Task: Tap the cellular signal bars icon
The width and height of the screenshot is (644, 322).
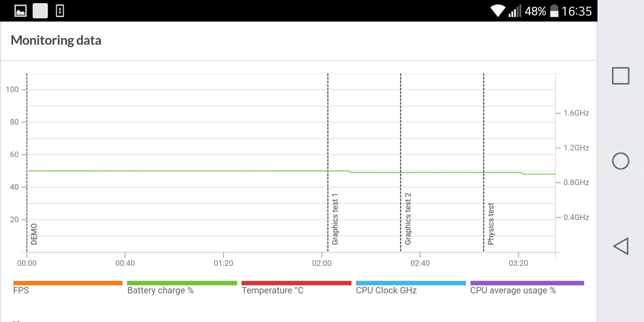Action: (514, 11)
